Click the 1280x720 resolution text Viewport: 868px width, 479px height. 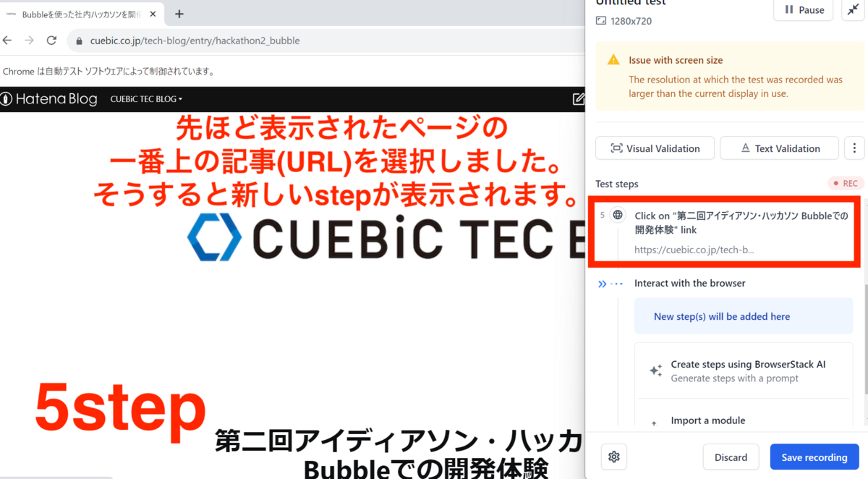click(631, 21)
